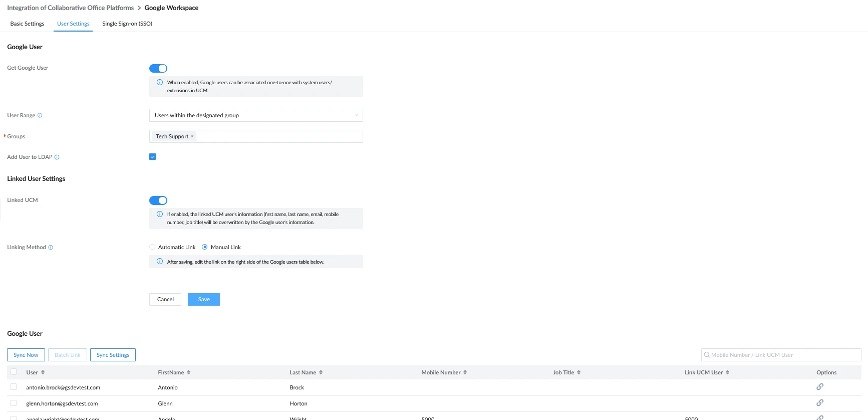
Task: Select the glenn.horton@gsdevtest.com row checkbox
Action: click(x=14, y=403)
